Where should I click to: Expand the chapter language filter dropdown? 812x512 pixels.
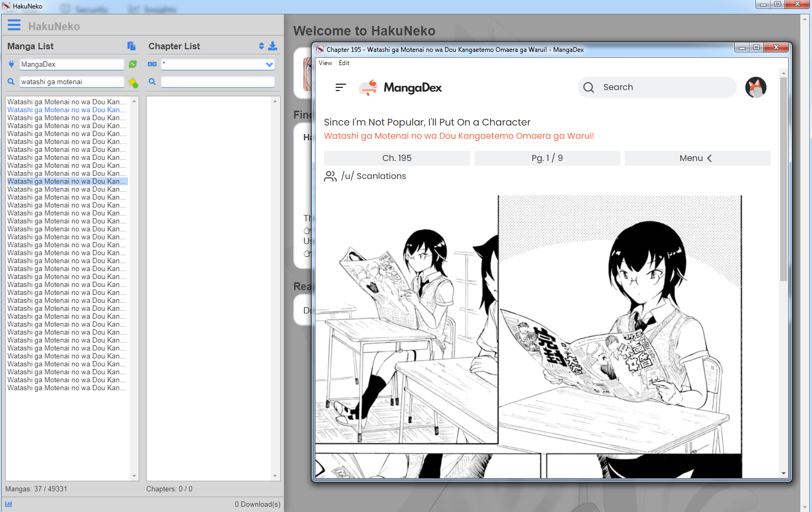(269, 64)
